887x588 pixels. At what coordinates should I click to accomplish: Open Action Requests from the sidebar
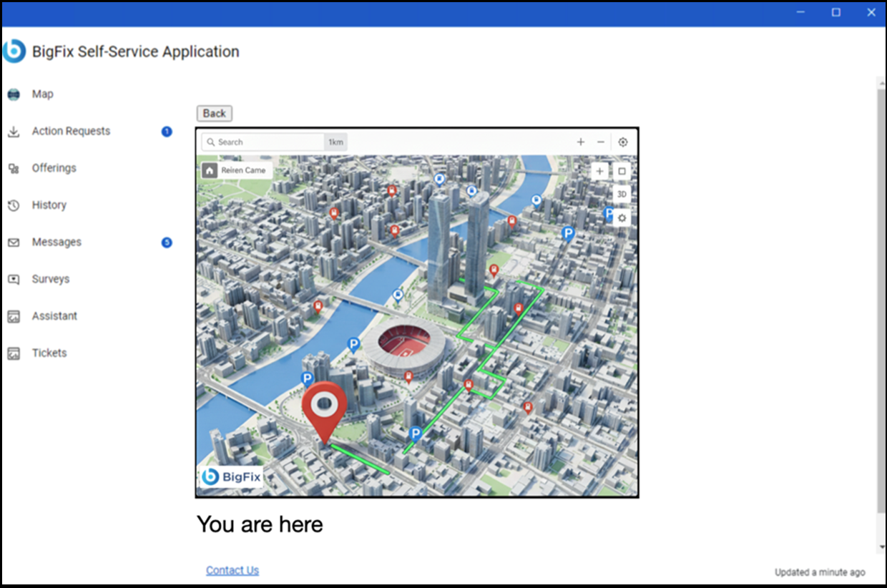tap(71, 131)
